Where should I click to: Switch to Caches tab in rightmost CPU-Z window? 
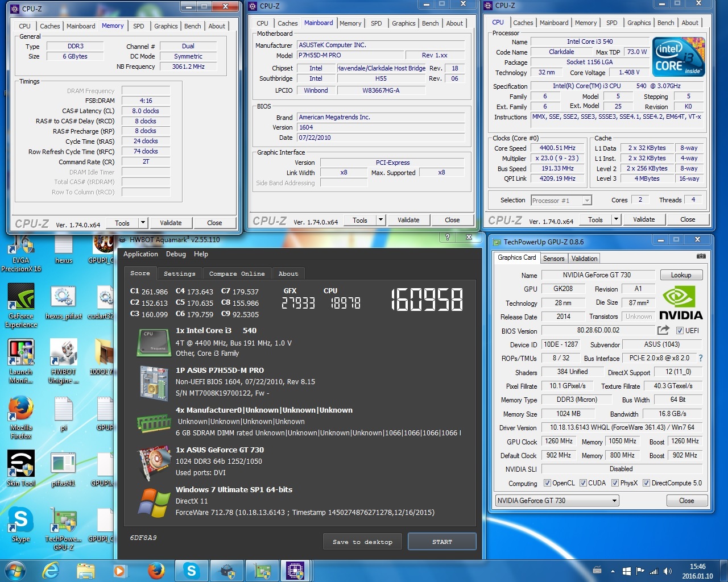pyautogui.click(x=523, y=23)
